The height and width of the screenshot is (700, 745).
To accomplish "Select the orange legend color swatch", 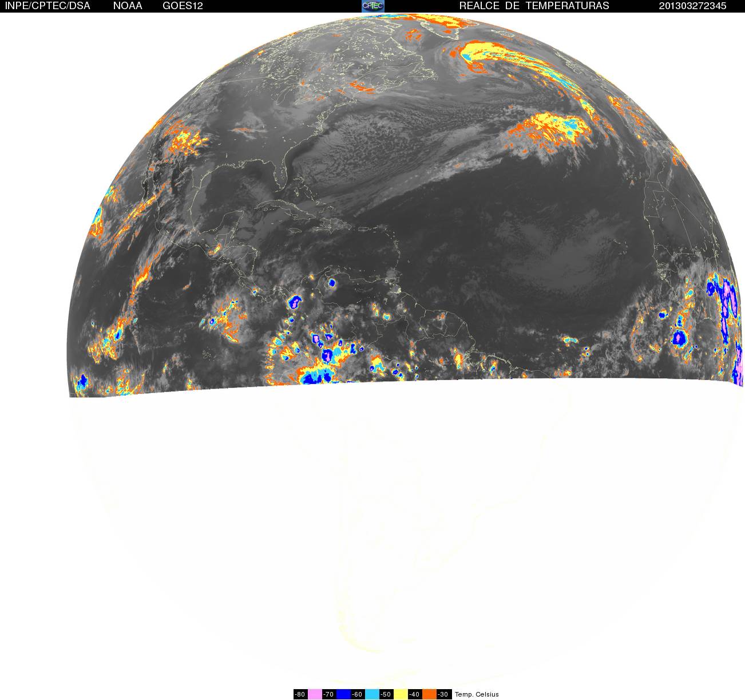I will pos(429,694).
